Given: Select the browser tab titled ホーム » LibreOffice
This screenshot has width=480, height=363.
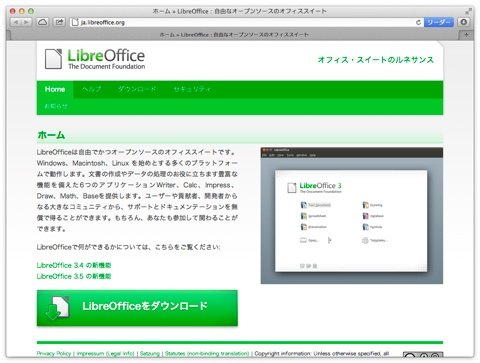Looking at the screenshot, I should (x=234, y=35).
